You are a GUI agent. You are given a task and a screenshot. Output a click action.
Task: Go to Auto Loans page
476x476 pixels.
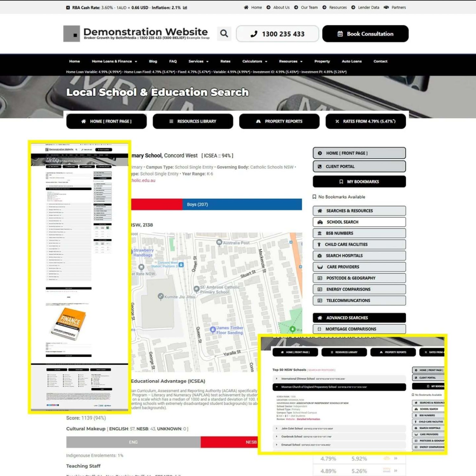[352, 62]
